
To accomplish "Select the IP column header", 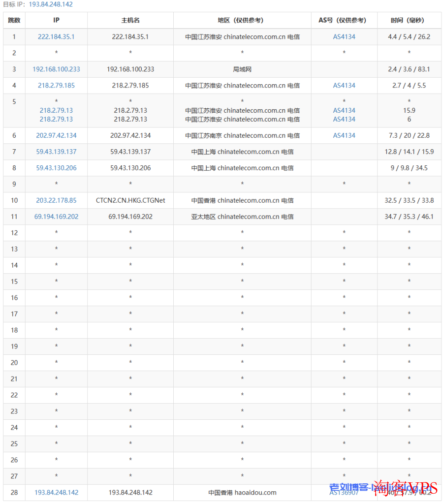I will pyautogui.click(x=56, y=20).
